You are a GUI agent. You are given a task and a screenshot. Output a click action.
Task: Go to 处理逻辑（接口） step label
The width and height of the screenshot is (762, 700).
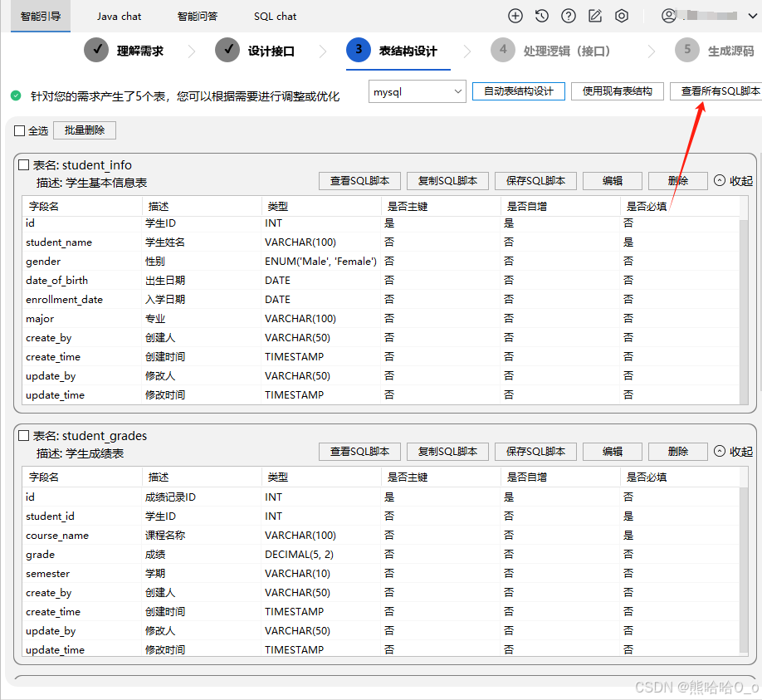pyautogui.click(x=567, y=51)
